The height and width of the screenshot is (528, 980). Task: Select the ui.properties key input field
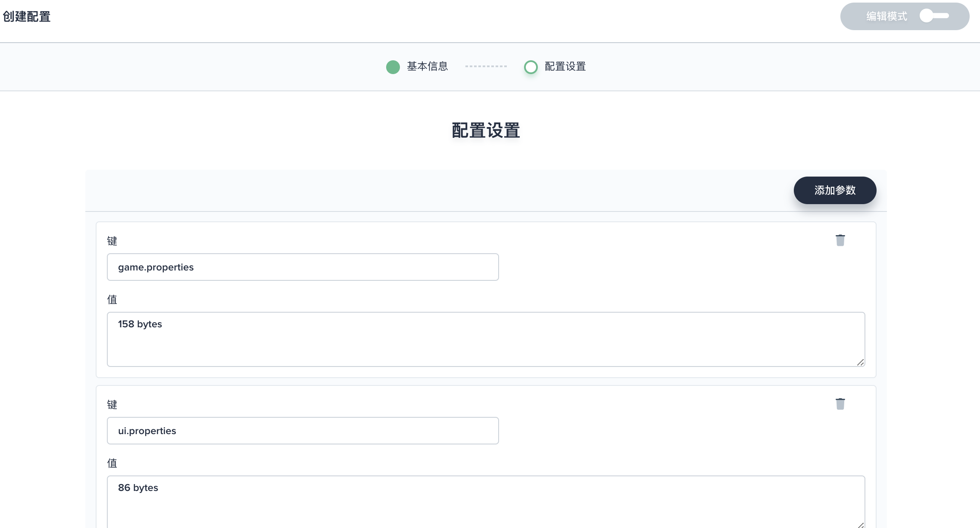pos(302,431)
